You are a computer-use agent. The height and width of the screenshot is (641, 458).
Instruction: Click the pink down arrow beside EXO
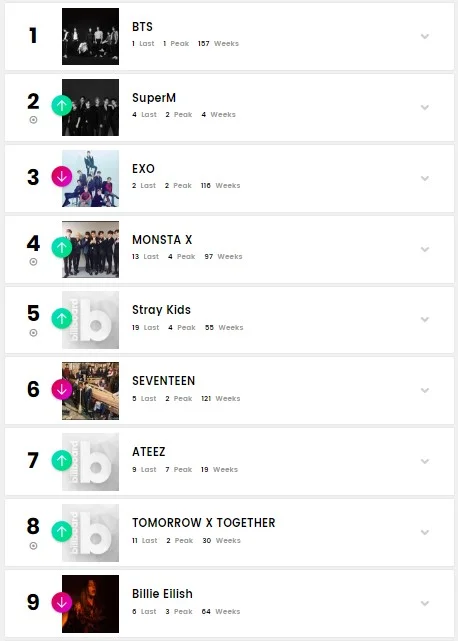pos(62,177)
